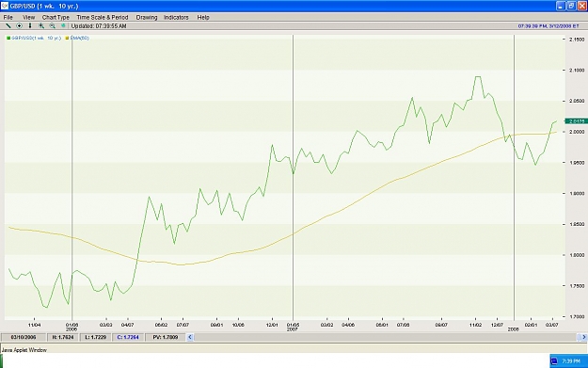Click the L: 1.7229 low value
The image size is (588, 368).
coord(96,337)
